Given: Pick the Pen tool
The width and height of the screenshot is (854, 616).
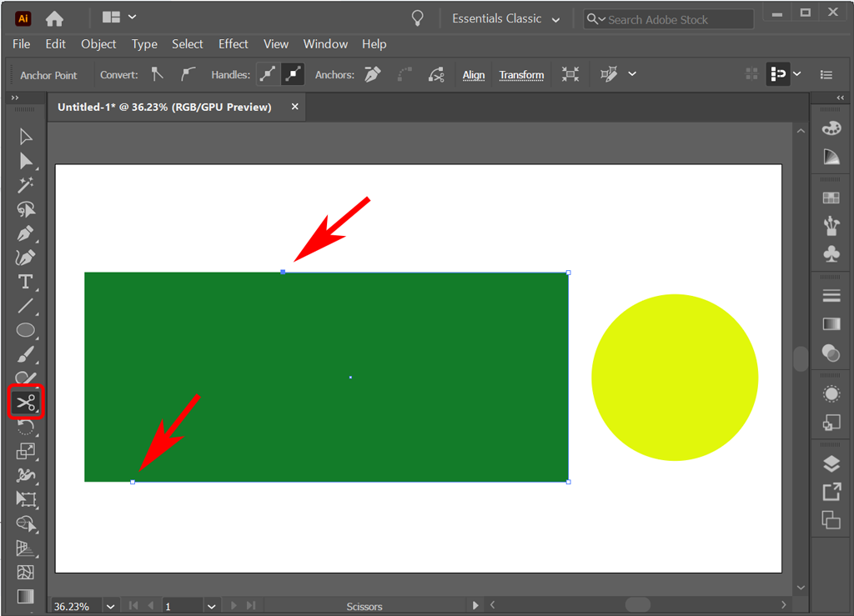Looking at the screenshot, I should [x=25, y=234].
